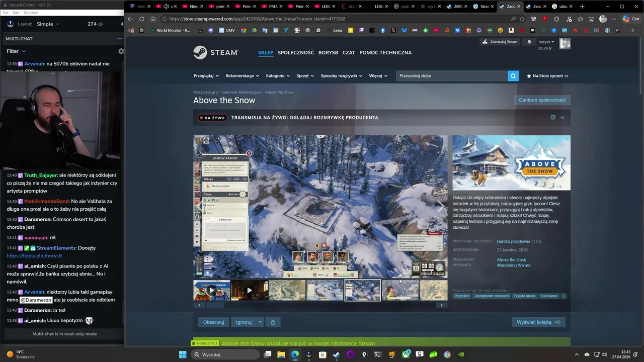Screen dimensions: 644x362
Task: Play the second video thumbnail
Action: (x=250, y=290)
